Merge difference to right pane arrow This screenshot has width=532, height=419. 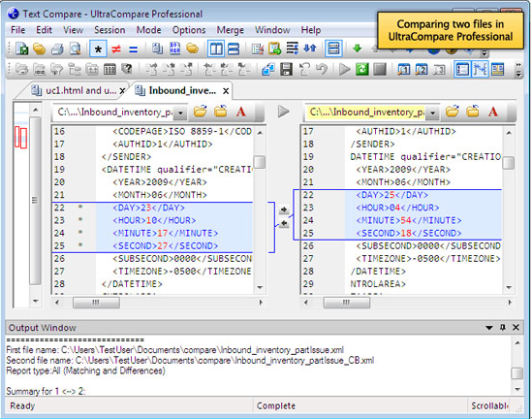pos(284,209)
